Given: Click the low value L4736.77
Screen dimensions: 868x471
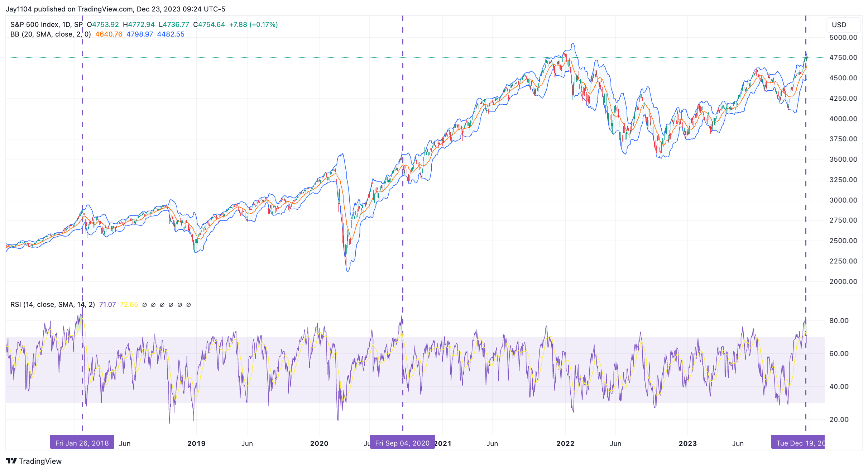Looking at the screenshot, I should click(x=174, y=24).
